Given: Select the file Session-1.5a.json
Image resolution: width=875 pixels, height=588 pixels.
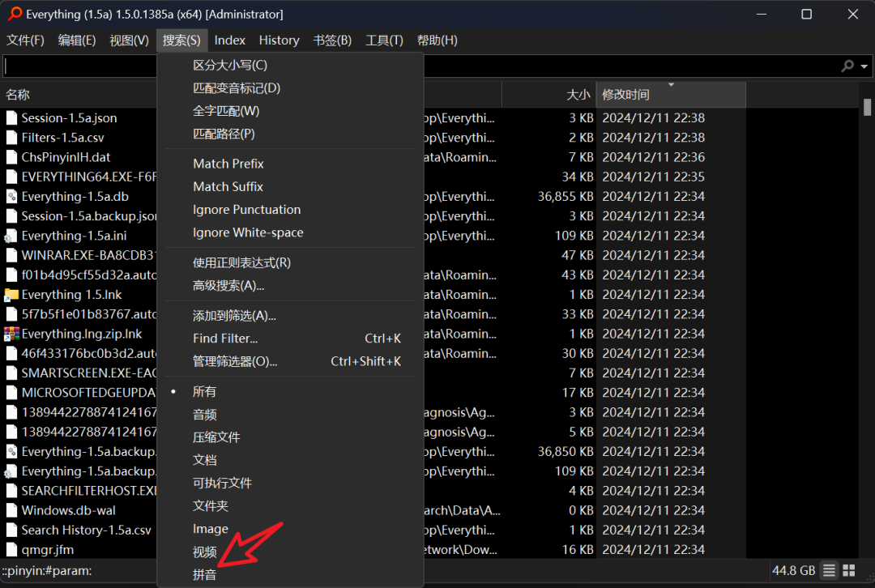Looking at the screenshot, I should [69, 117].
